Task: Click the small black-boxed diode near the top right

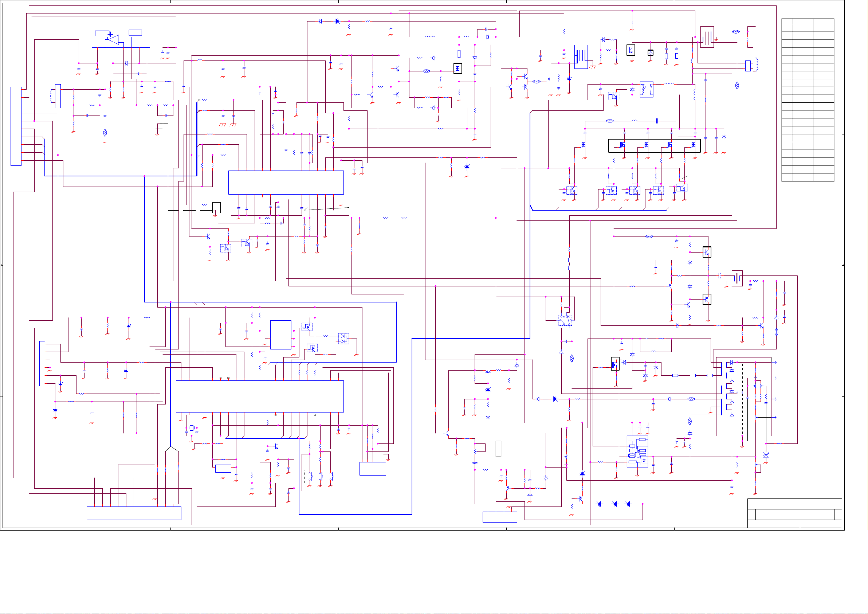Action: click(650, 52)
